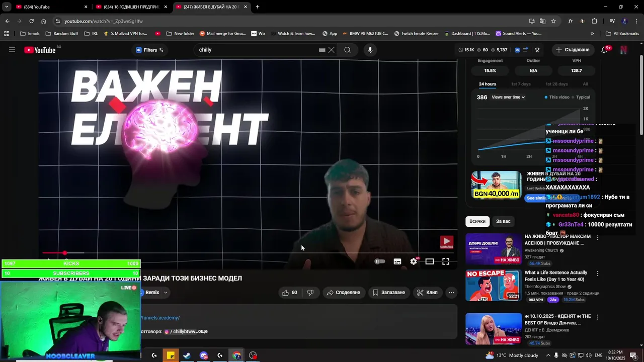This screenshot has width=644, height=362.
Task: Open Life Sentence video thumbnail
Action: [x=494, y=285]
